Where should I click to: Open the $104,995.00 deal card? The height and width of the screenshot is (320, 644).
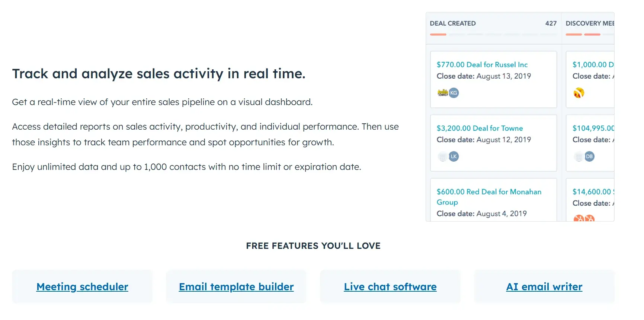coord(593,129)
